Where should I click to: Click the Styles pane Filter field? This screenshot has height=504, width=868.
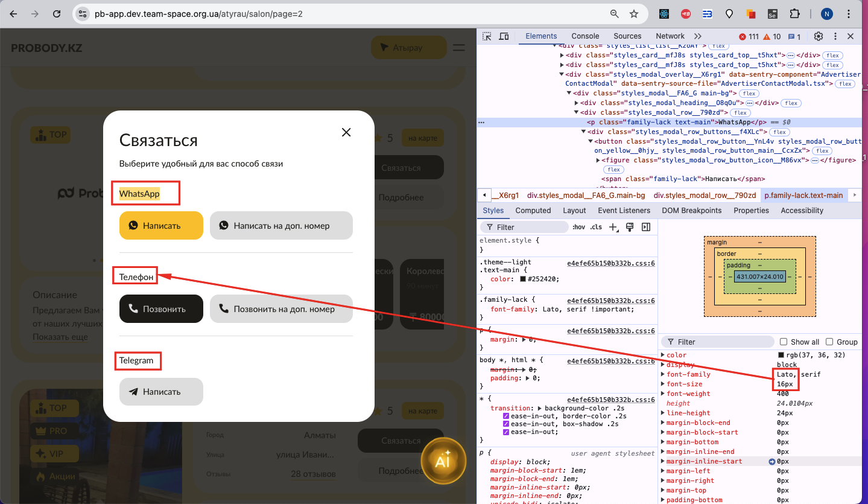tap(524, 227)
